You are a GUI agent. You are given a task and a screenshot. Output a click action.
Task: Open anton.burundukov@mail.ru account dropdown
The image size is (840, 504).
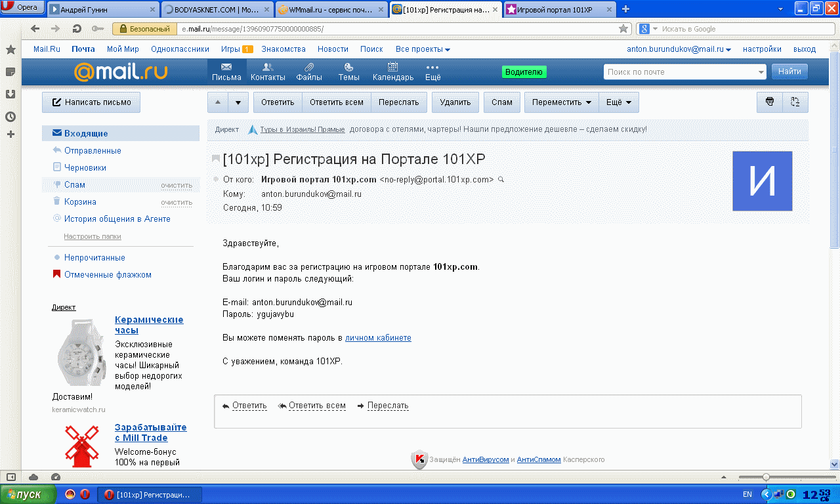(679, 49)
